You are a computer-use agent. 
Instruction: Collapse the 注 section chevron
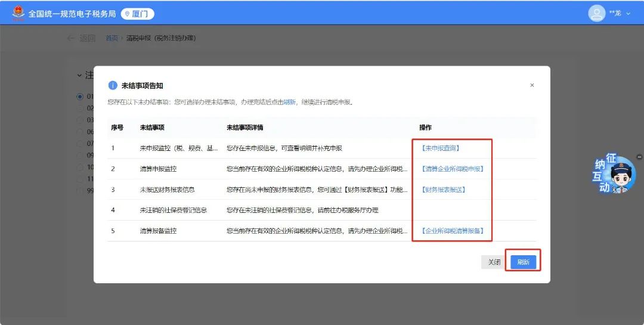pyautogui.click(x=79, y=75)
